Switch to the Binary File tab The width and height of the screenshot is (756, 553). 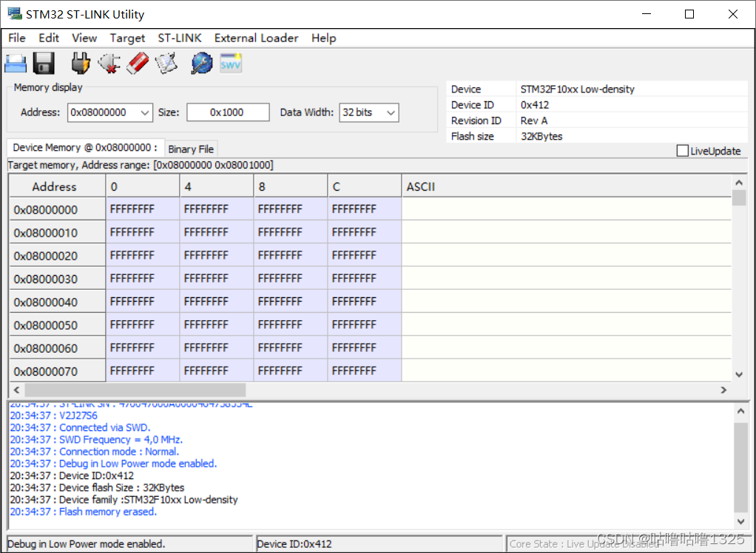tap(191, 149)
